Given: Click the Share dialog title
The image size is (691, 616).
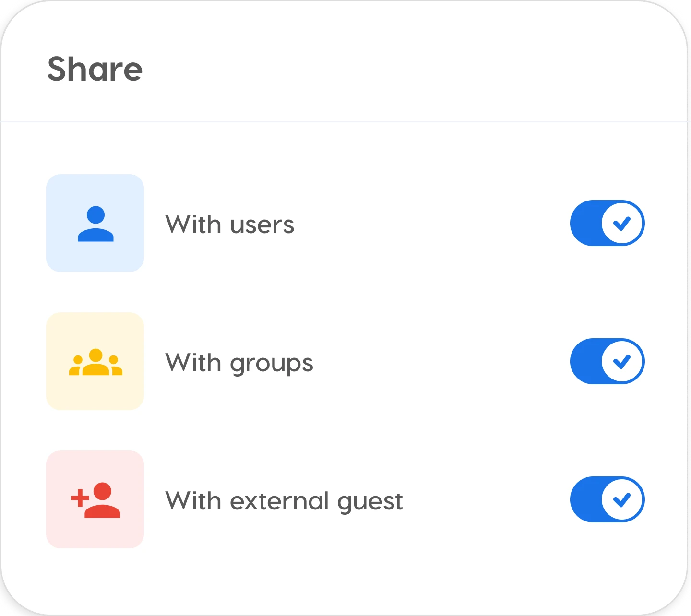Looking at the screenshot, I should click(95, 69).
